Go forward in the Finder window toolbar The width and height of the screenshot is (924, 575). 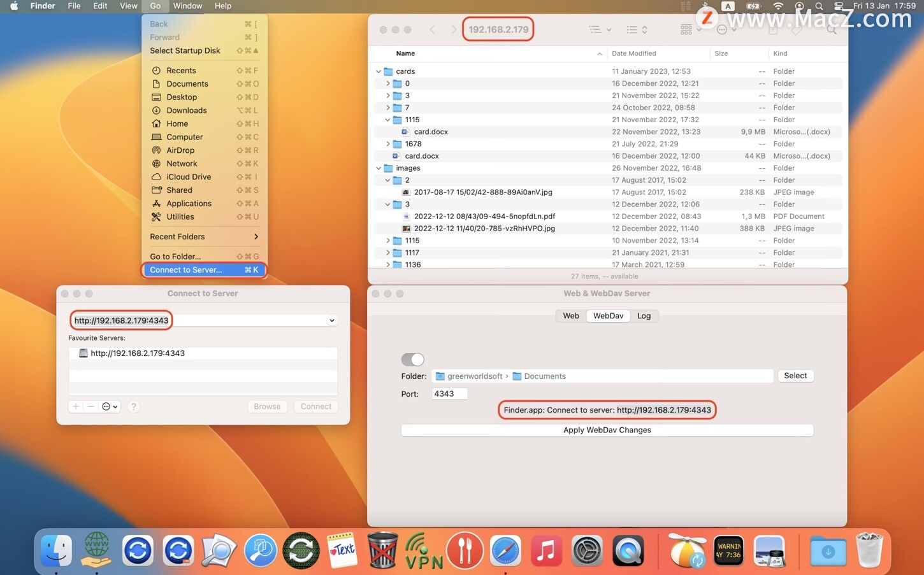(x=454, y=29)
